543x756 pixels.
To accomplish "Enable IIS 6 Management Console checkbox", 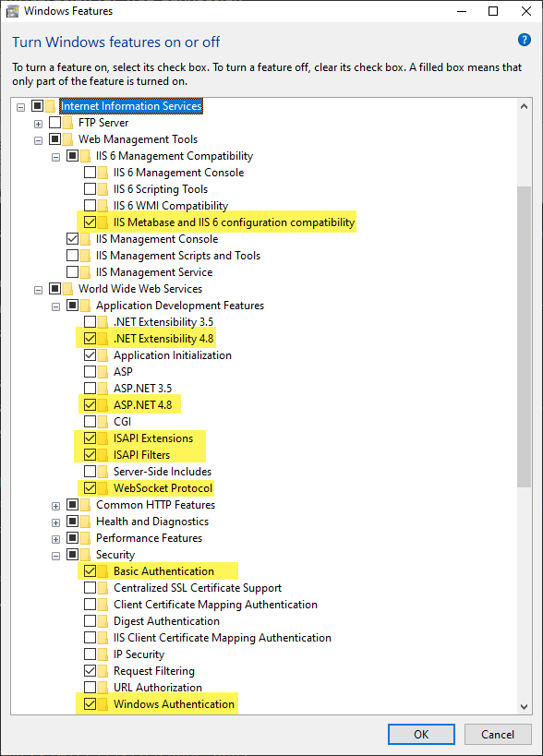I will pos(90,172).
